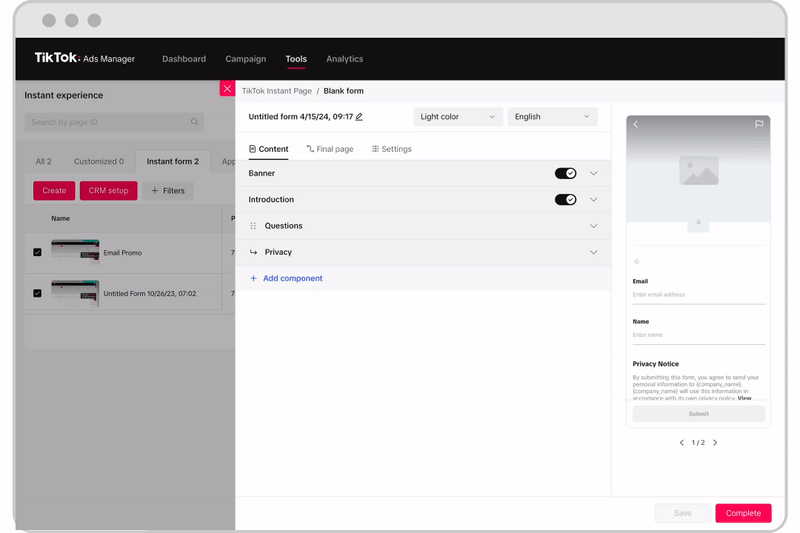
Task: Uncheck the Email Promo checkbox
Action: (x=37, y=252)
